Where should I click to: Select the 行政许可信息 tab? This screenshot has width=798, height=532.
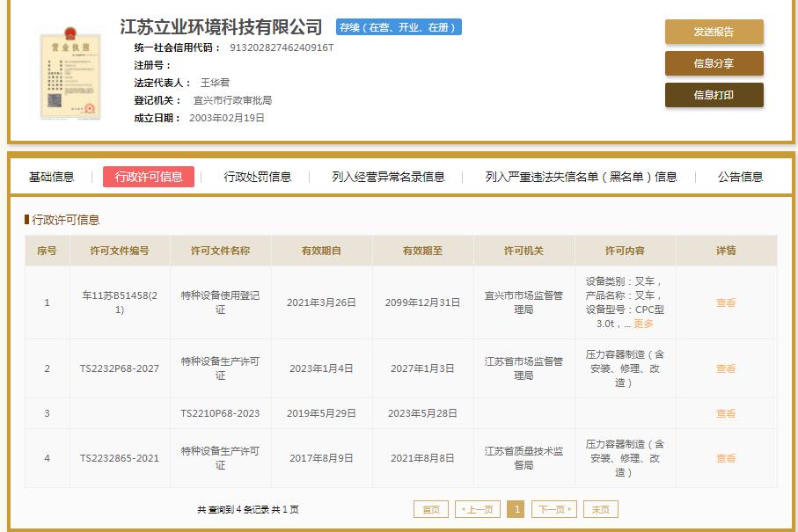[148, 177]
